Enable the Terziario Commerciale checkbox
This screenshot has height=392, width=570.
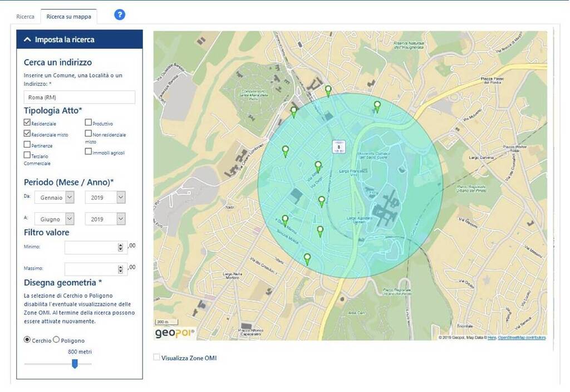coord(27,155)
